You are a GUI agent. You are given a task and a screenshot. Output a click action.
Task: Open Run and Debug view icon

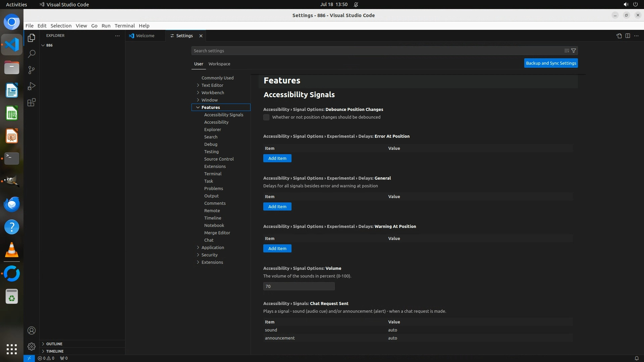pos(32,86)
